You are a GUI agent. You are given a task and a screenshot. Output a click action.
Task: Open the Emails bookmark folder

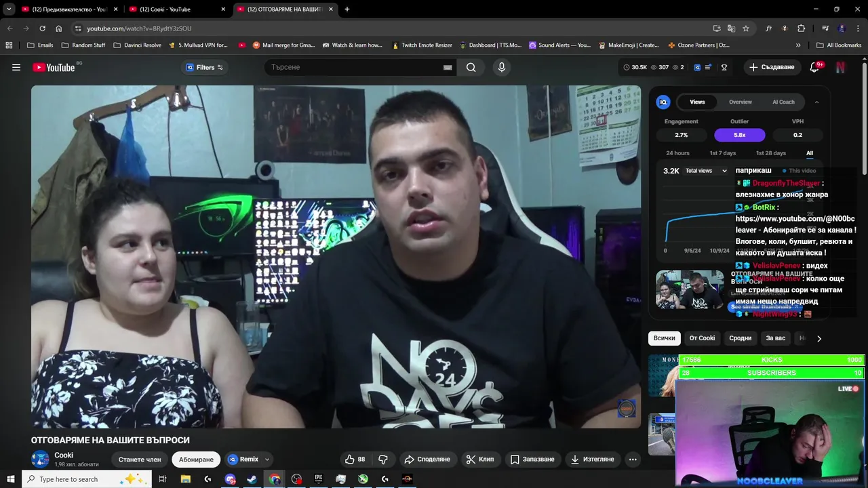point(40,45)
